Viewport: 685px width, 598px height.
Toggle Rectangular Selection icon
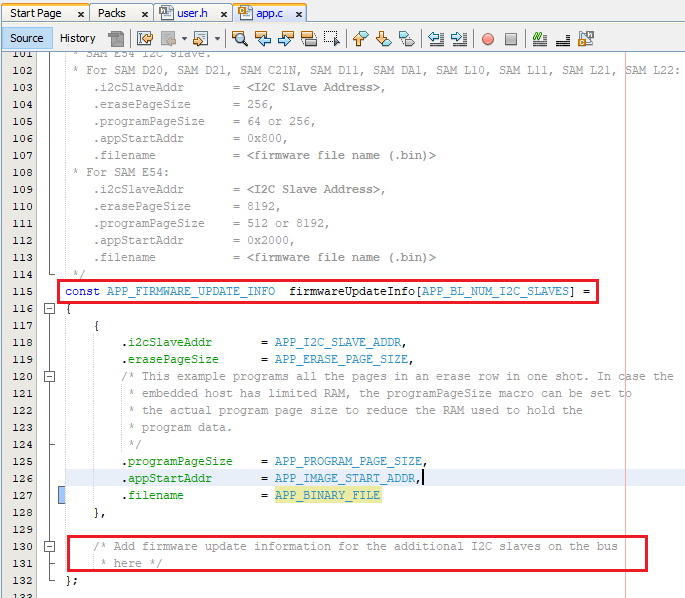coord(332,38)
